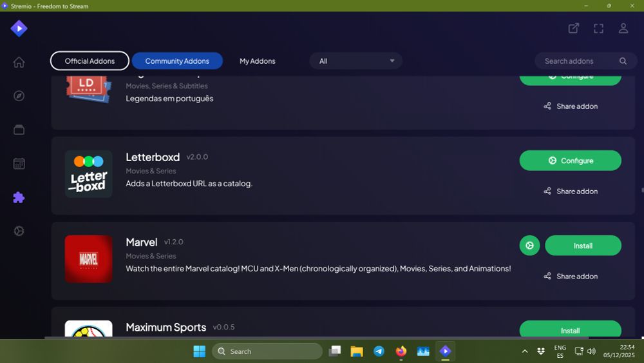The image size is (644, 363).
Task: Click the Stremio icon in the taskbar
Action: 445,351
